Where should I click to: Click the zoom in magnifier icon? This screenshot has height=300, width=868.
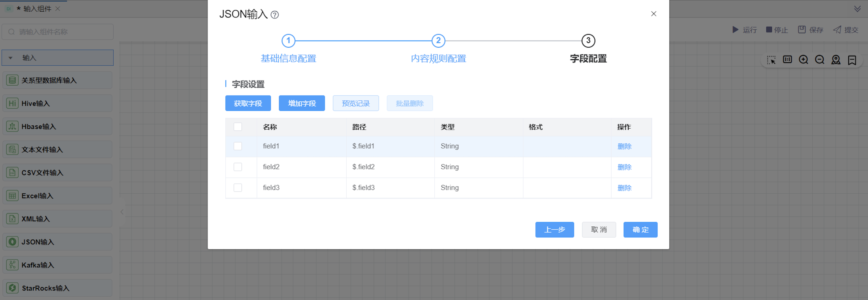(803, 60)
